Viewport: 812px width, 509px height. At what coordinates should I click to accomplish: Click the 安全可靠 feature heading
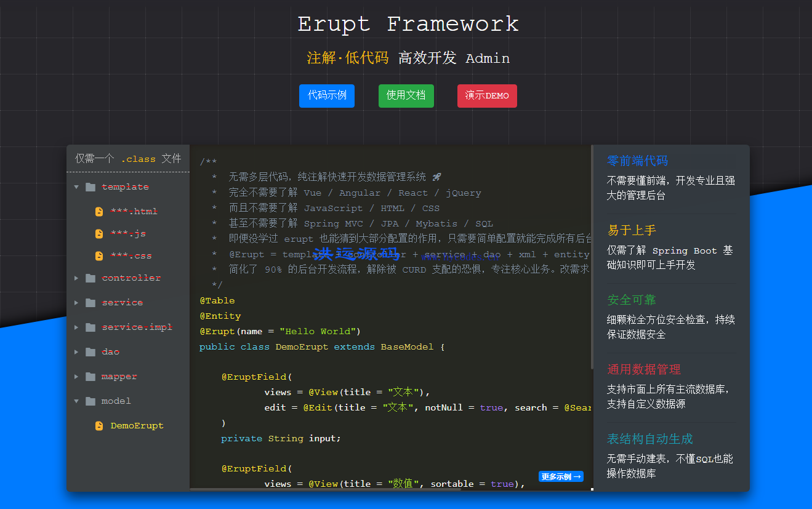pyautogui.click(x=632, y=300)
